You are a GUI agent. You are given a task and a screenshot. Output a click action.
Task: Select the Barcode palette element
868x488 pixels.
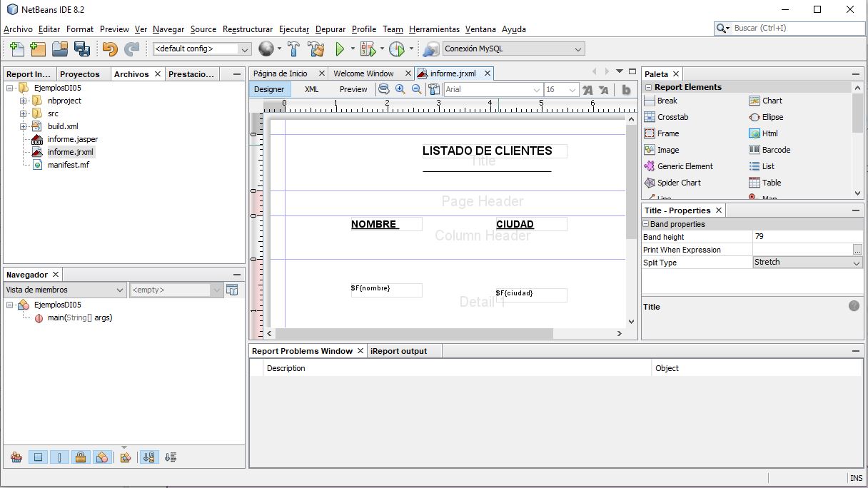(x=769, y=150)
